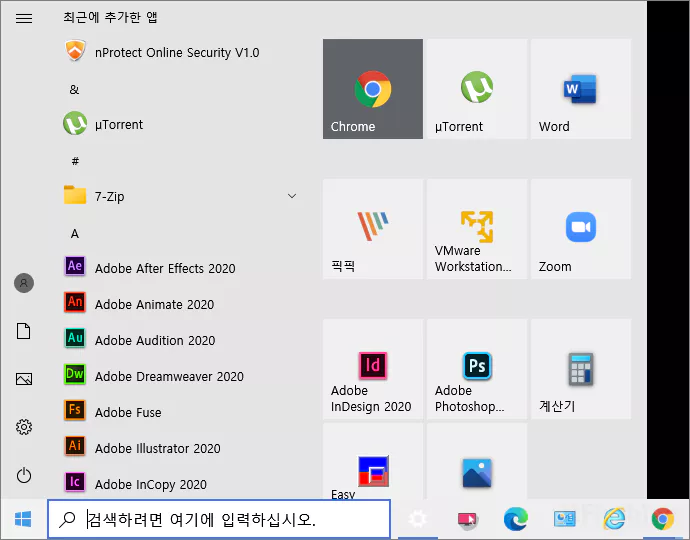Viewport: 690px width, 540px height.
Task: Open the 계산기 calculator tile
Action: 581,369
